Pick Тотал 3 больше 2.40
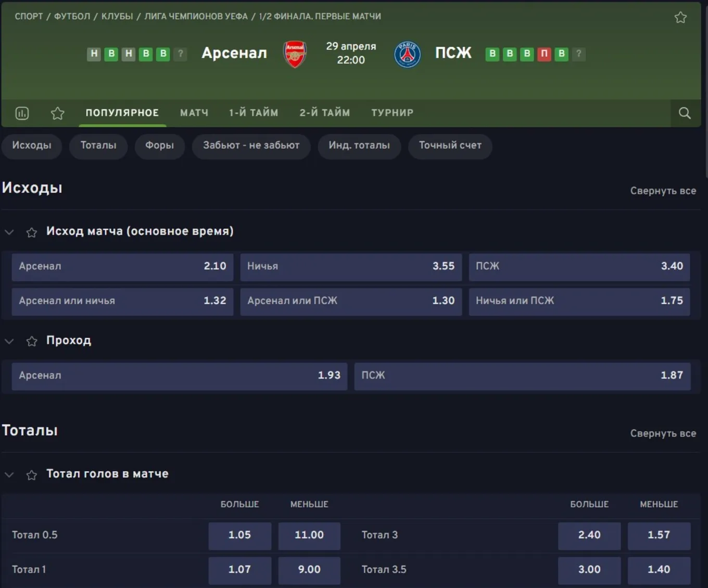Image resolution: width=708 pixels, height=588 pixels. (x=589, y=536)
